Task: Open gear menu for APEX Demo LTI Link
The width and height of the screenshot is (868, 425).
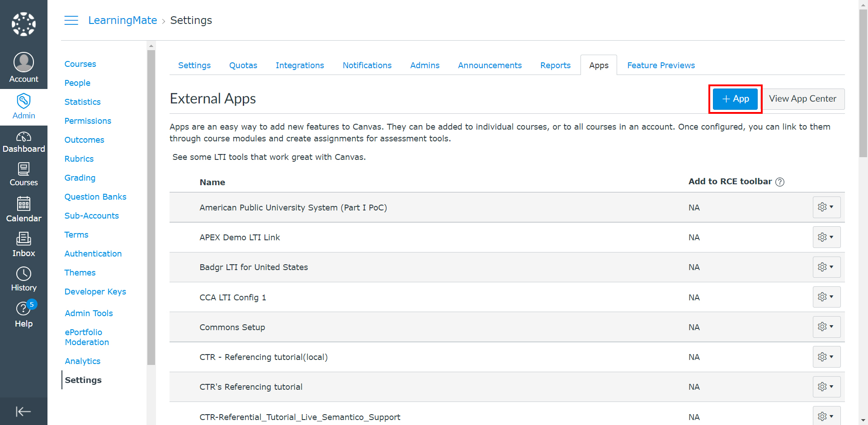Action: point(826,237)
